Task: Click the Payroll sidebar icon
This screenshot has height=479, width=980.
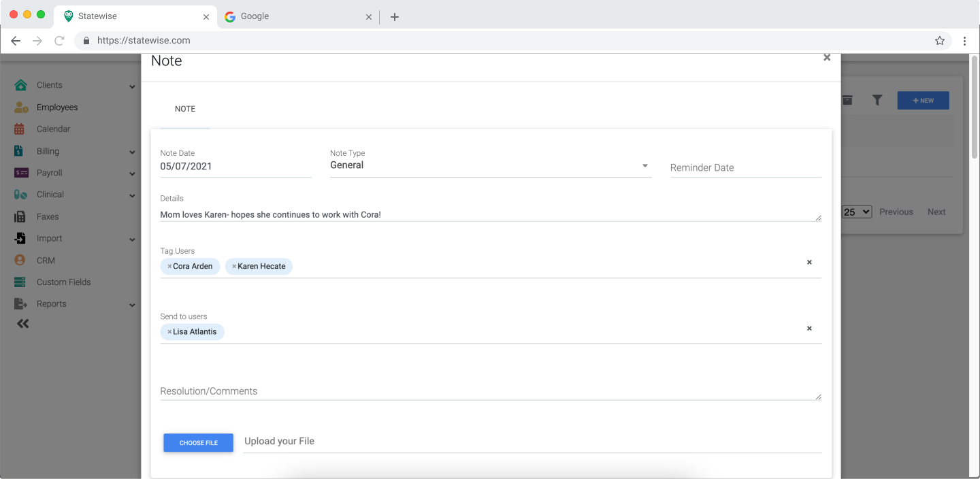Action: click(x=21, y=173)
